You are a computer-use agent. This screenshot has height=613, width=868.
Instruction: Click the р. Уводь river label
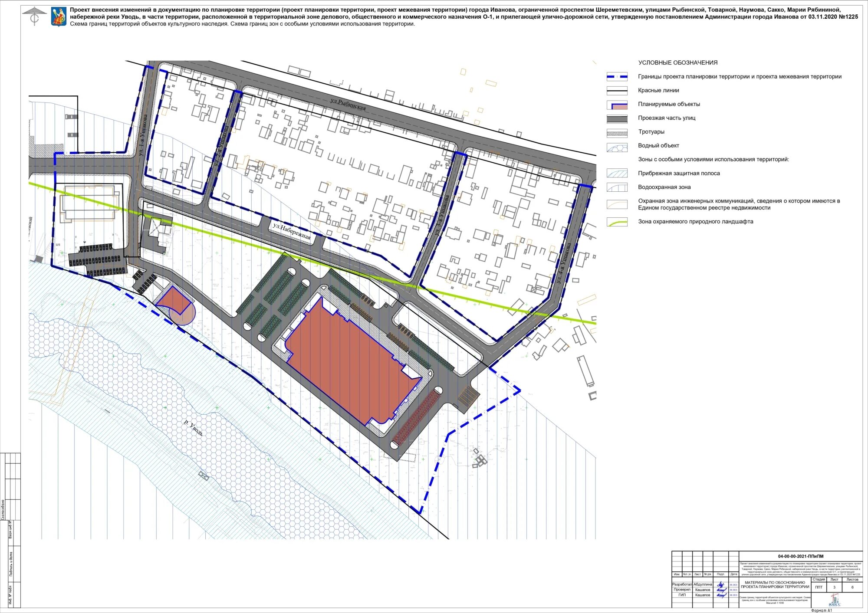pos(194,427)
